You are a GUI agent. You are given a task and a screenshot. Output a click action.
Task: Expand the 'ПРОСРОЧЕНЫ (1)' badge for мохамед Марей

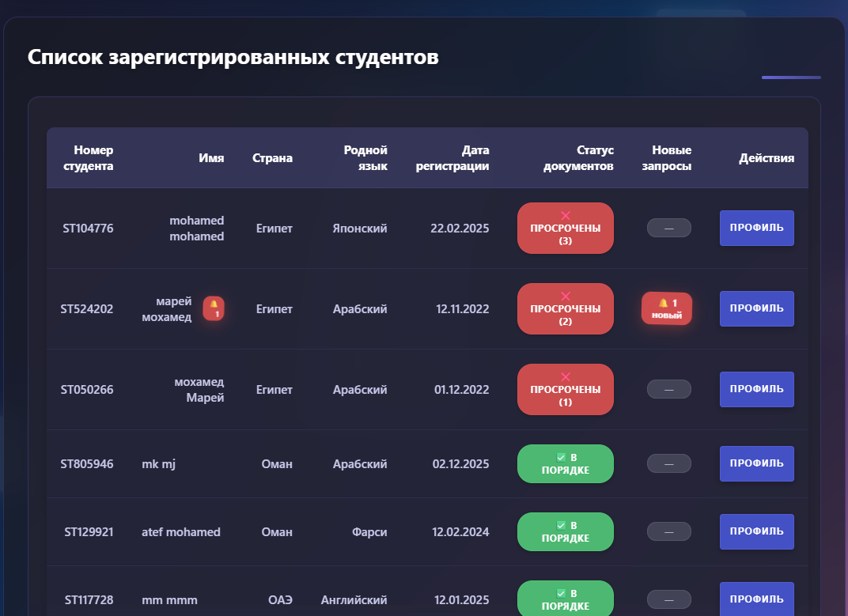click(x=565, y=389)
